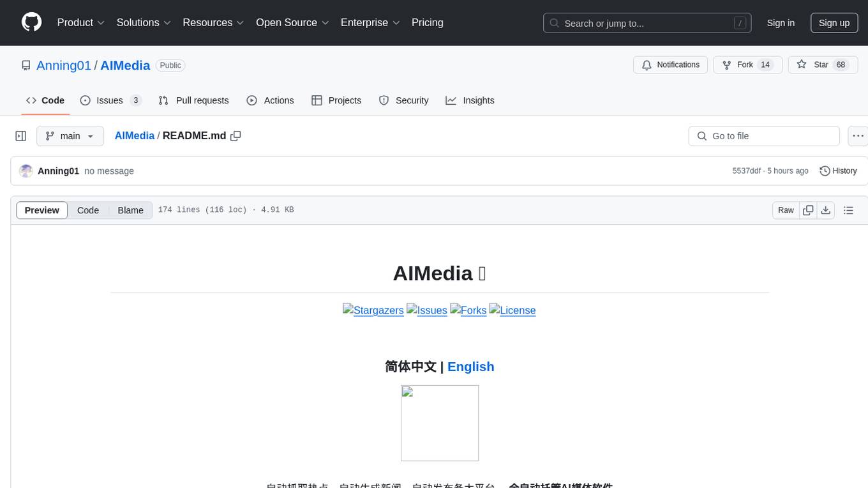Click the star count 68
This screenshot has width=868, height=488.
[841, 65]
